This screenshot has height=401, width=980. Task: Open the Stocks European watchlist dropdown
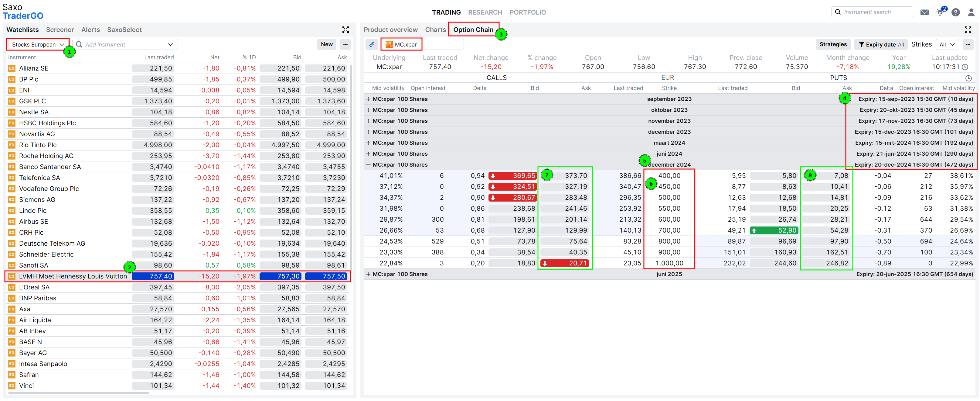click(38, 45)
